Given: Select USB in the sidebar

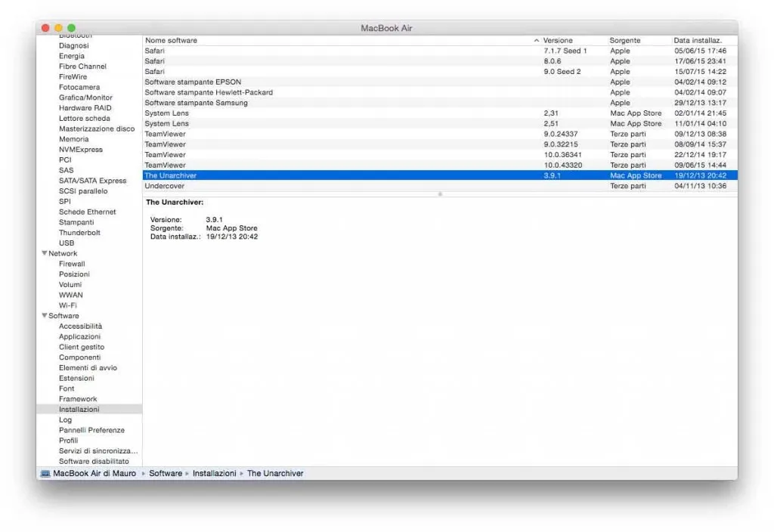Looking at the screenshot, I should point(67,243).
